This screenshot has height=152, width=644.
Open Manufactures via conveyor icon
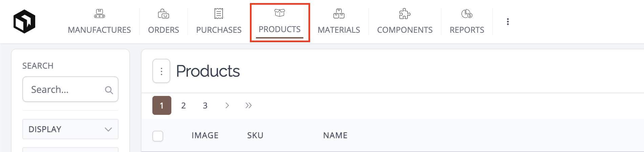99,14
